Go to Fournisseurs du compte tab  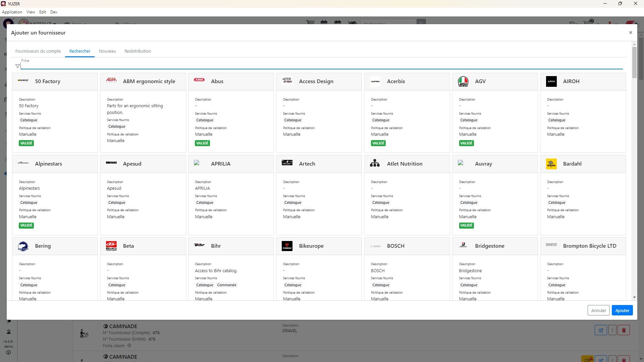(38, 51)
